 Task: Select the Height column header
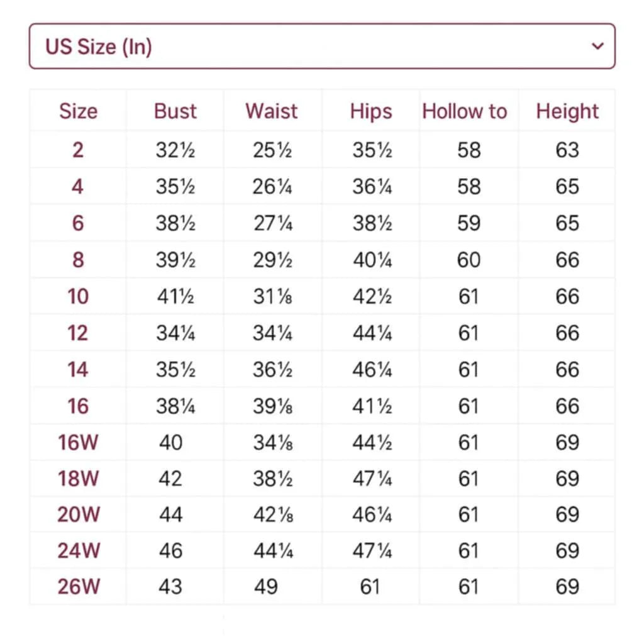point(567,111)
